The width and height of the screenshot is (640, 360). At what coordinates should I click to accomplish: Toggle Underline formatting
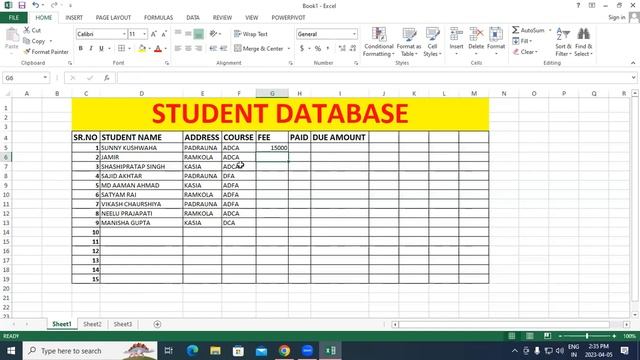point(101,49)
